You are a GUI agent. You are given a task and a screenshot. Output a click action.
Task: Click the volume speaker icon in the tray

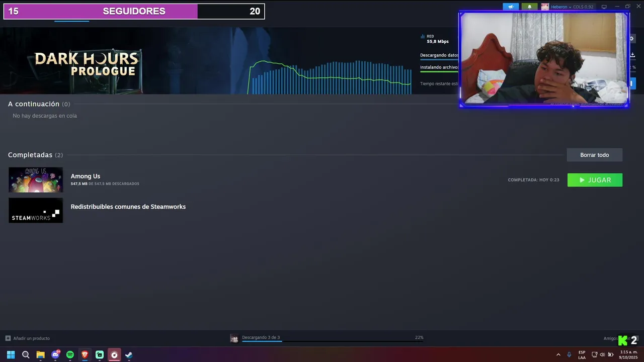tap(602, 355)
